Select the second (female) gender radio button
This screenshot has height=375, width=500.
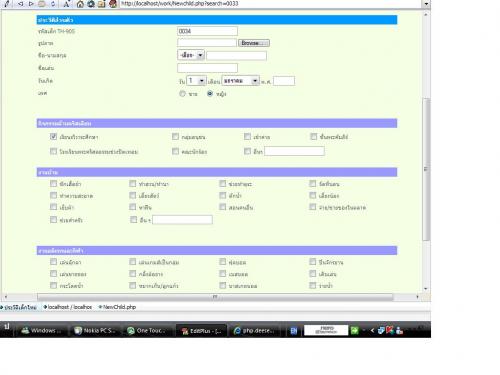[x=210, y=94]
